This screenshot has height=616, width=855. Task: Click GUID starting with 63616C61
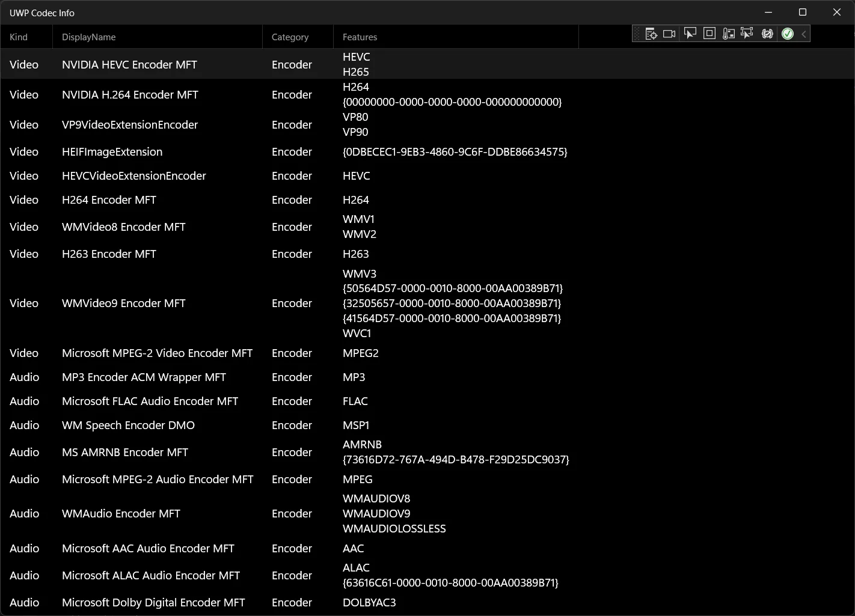[450, 582]
